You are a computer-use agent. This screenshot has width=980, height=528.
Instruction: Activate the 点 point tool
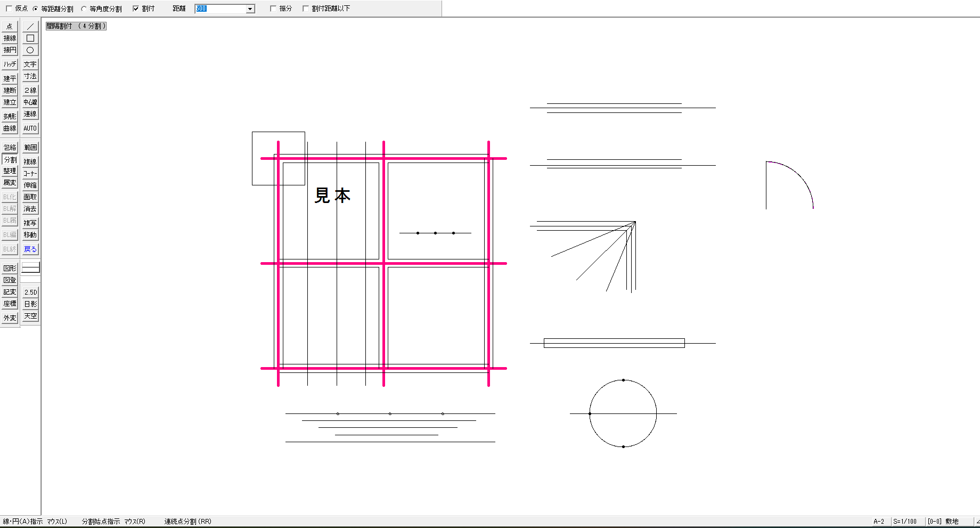coord(10,26)
